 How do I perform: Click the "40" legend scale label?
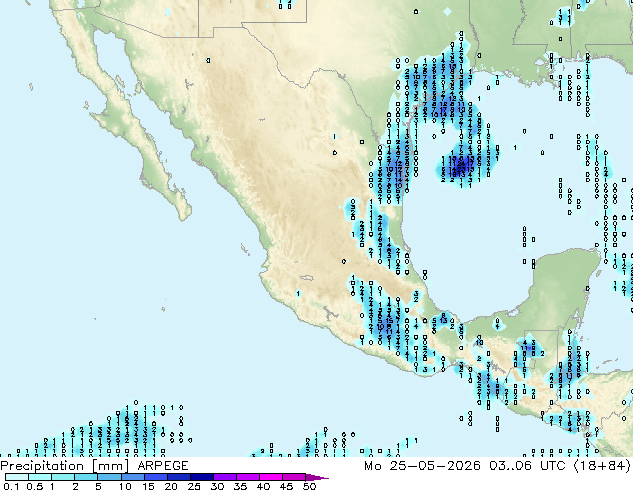click(x=264, y=486)
